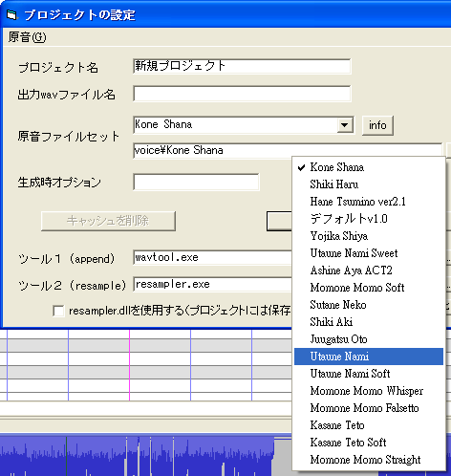Image resolution: width=451 pixels, height=476 pixels.
Task: Click the resampler.exe tool field
Action: tap(213, 284)
